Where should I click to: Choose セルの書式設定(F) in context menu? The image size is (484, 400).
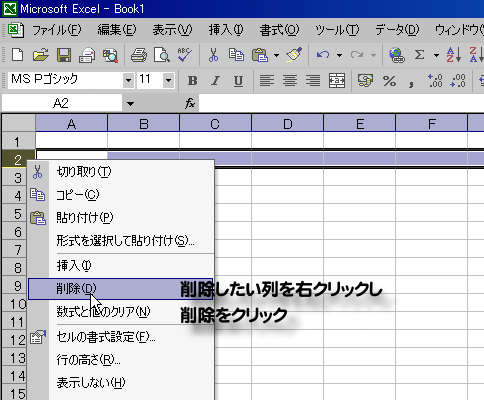[x=121, y=337]
